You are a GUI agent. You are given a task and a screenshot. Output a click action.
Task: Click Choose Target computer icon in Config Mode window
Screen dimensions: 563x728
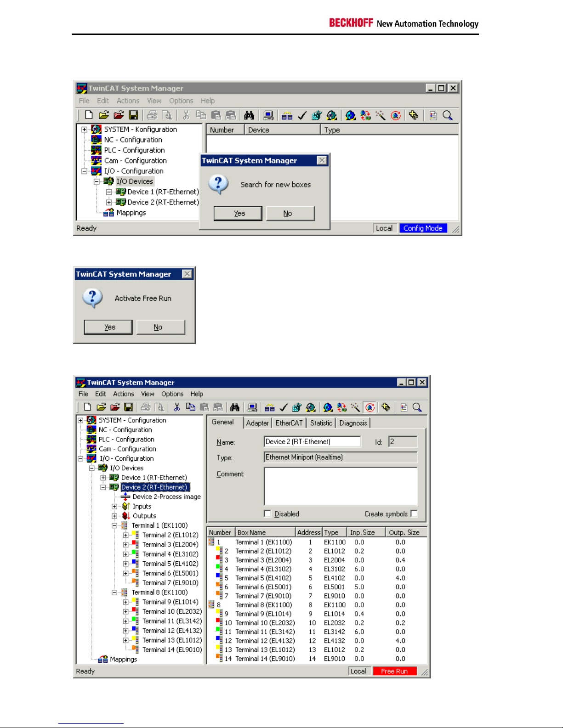[x=269, y=115]
